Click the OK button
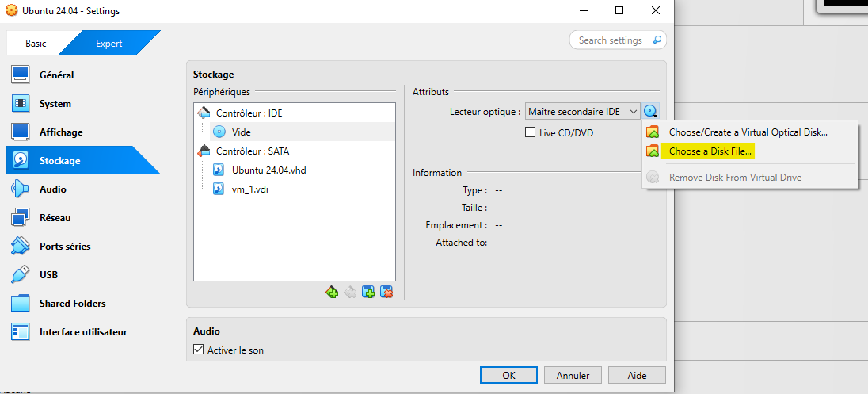868x394 pixels. pos(508,375)
